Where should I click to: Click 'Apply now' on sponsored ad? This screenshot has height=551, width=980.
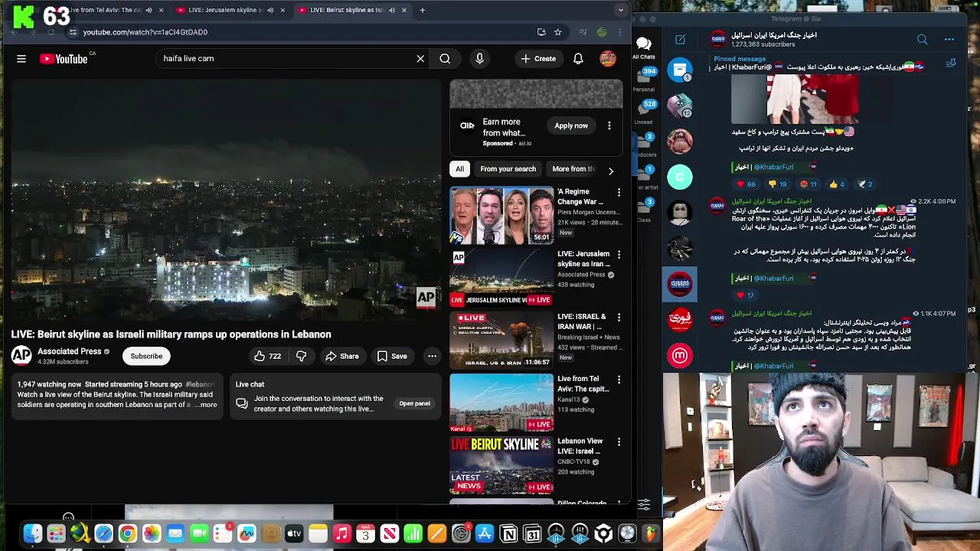click(x=571, y=126)
